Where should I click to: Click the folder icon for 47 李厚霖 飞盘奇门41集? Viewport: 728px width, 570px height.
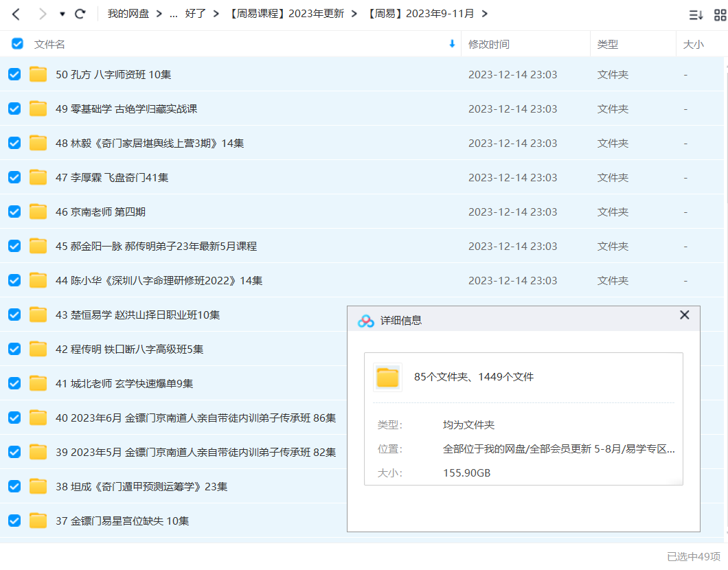(38, 177)
